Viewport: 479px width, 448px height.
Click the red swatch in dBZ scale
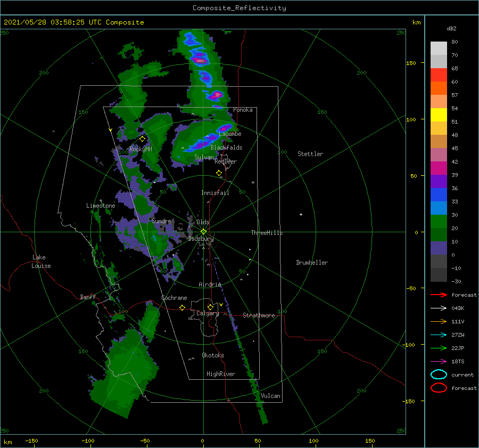(x=439, y=75)
